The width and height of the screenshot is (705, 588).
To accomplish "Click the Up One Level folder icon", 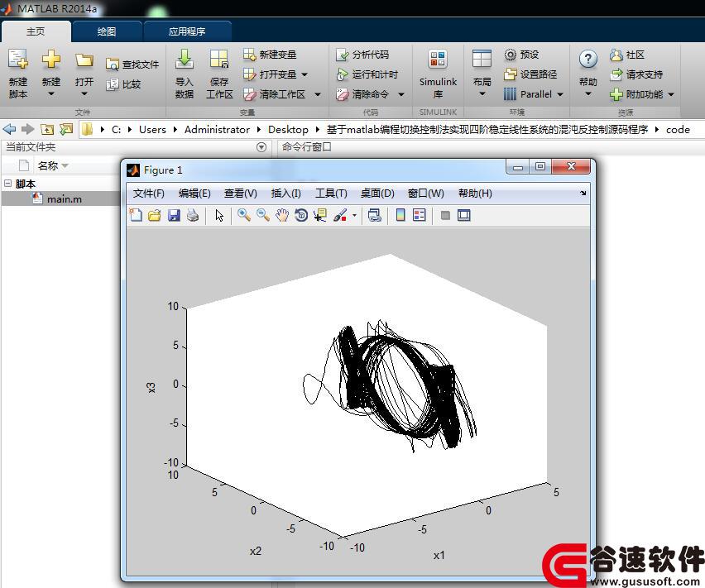I will [47, 129].
